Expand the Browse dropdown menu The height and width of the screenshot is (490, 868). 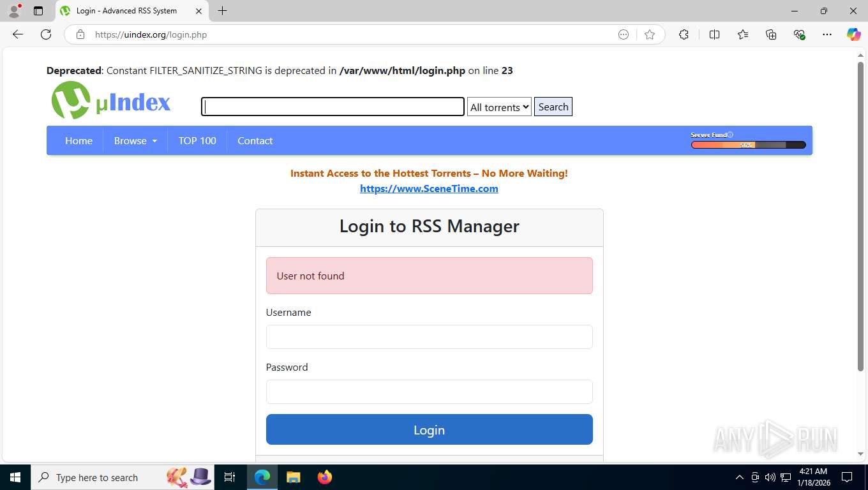click(x=135, y=140)
